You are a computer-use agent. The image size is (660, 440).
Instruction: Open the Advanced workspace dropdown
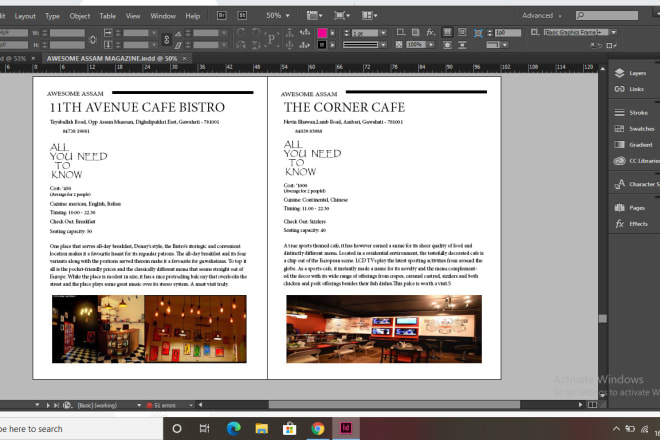542,16
